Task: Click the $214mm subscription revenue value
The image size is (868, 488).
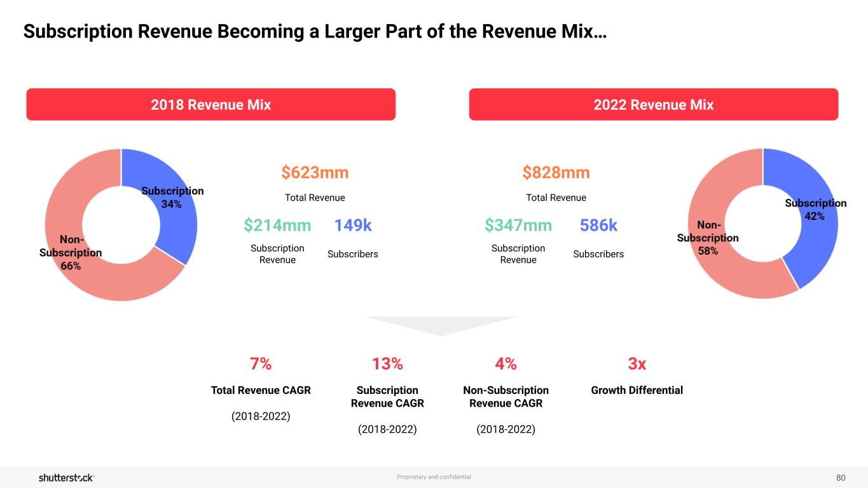Action: click(277, 226)
